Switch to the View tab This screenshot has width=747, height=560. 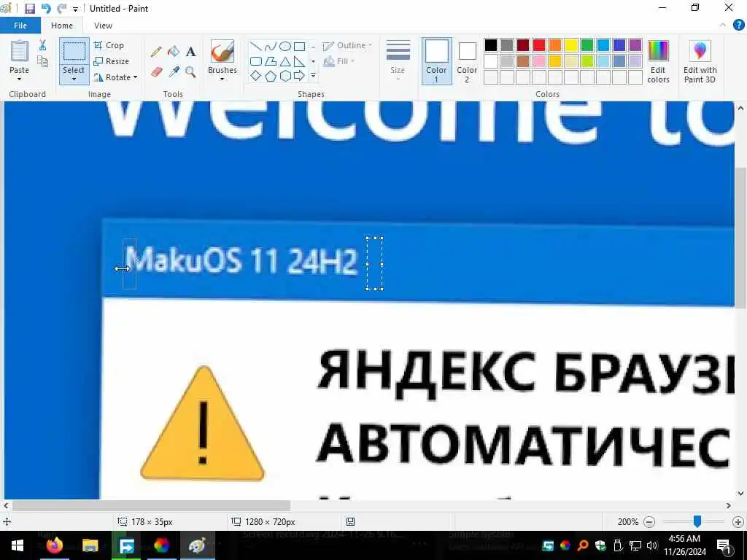click(103, 26)
